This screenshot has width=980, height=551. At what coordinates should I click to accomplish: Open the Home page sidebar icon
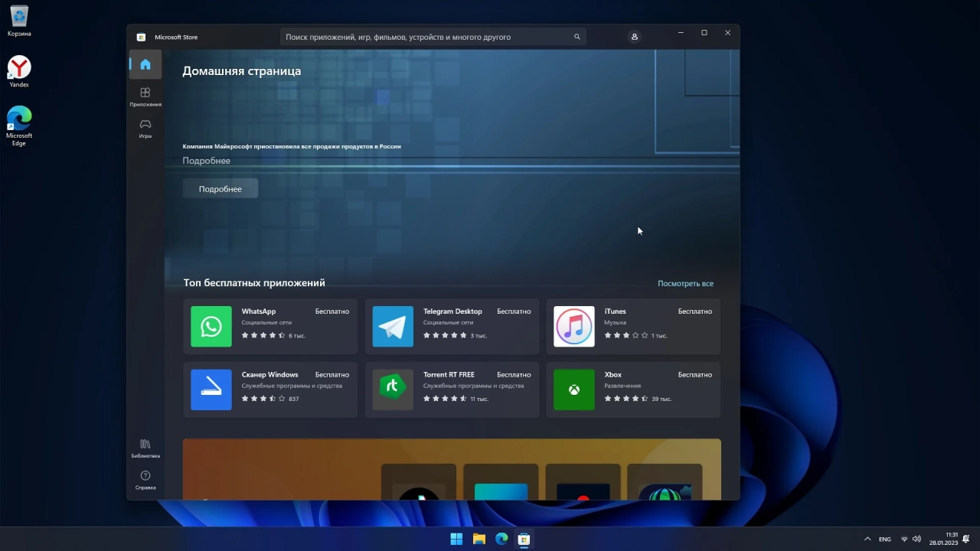click(x=145, y=64)
